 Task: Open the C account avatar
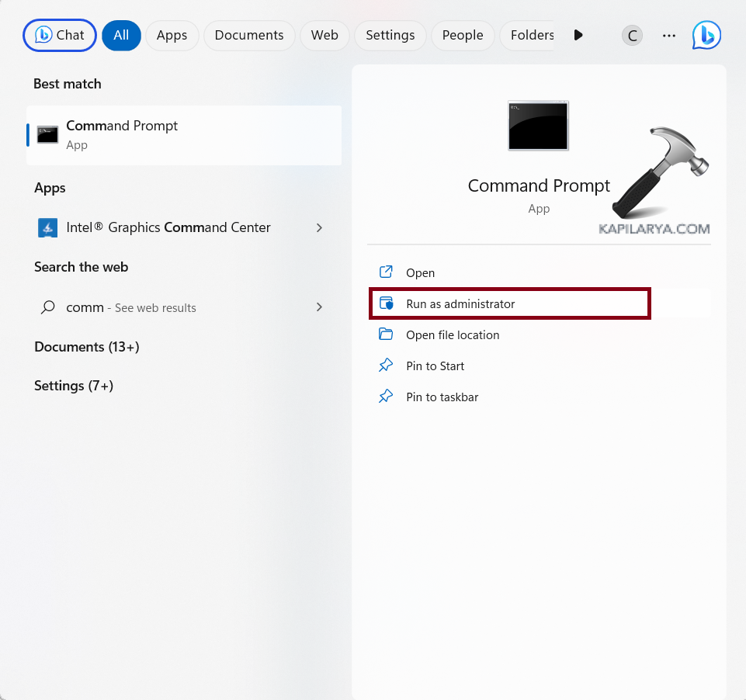click(633, 35)
